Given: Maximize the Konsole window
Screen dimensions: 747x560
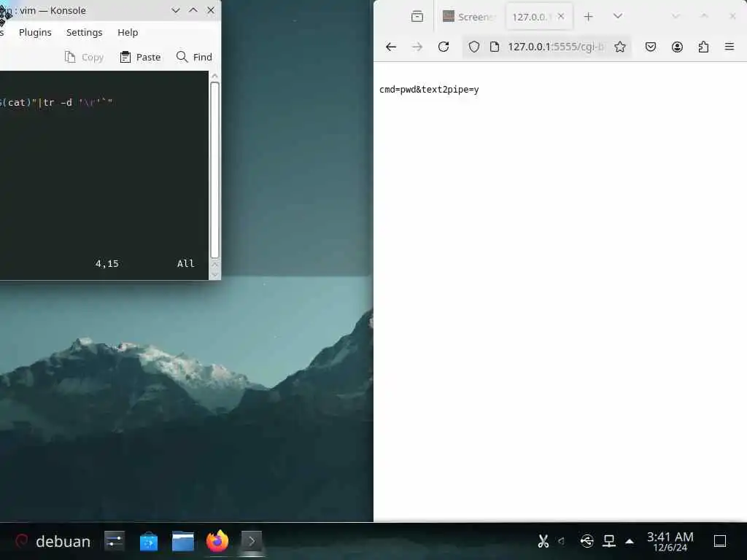Looking at the screenshot, I should pos(193,10).
